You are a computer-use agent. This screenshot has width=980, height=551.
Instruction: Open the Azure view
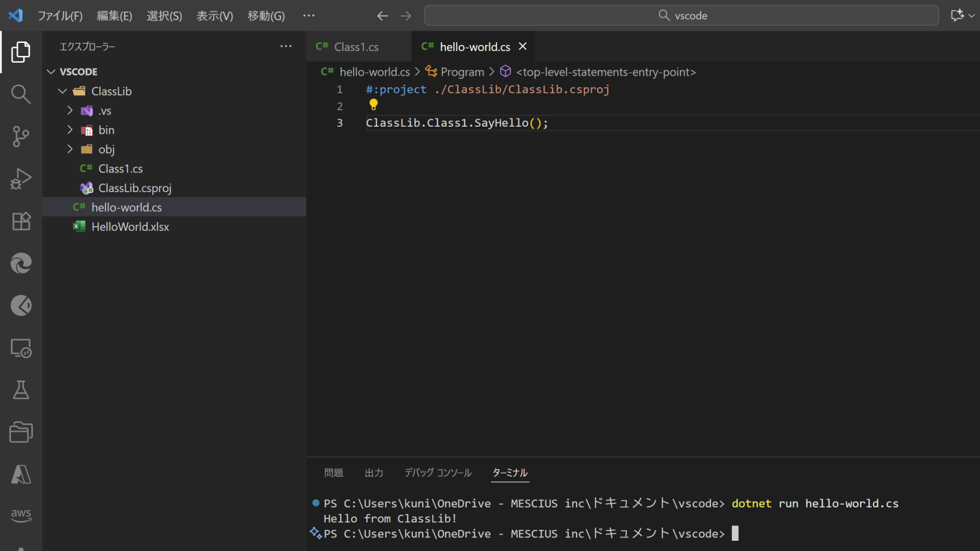[x=21, y=475]
